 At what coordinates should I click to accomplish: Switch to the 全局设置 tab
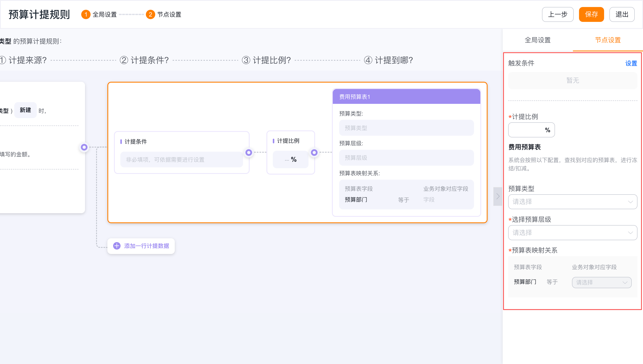click(537, 40)
